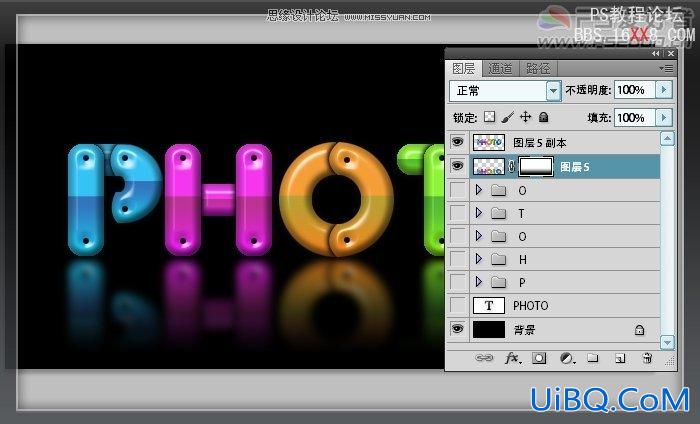
Task: Show the O group directly above the T group
Action: (458, 190)
